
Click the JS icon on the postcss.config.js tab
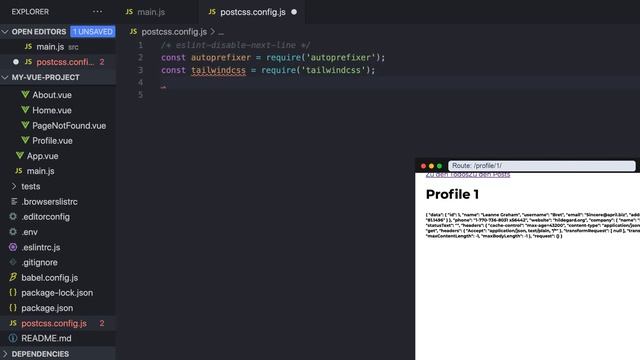coord(212,12)
